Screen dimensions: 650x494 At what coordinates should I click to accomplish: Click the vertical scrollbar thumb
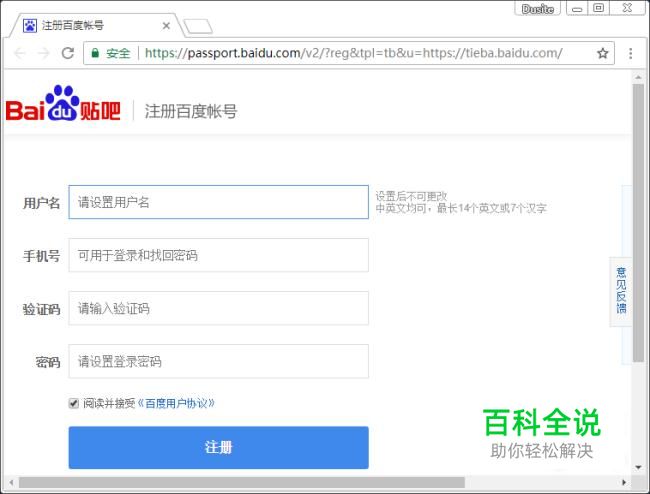(638, 223)
